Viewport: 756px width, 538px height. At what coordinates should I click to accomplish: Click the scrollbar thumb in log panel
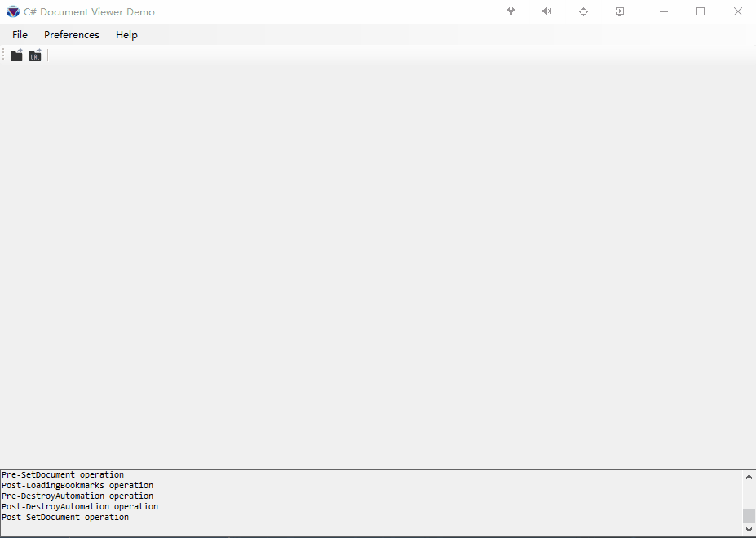(748, 515)
